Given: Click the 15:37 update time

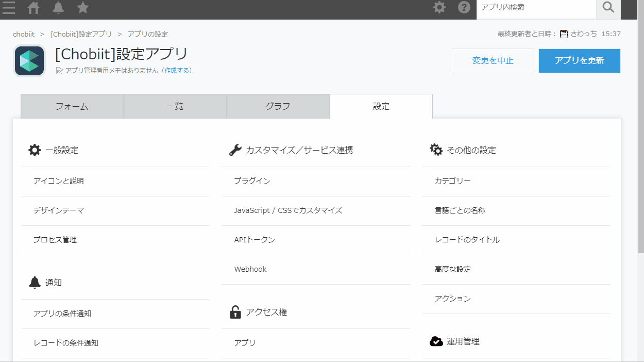Looking at the screenshot, I should click(x=611, y=34).
